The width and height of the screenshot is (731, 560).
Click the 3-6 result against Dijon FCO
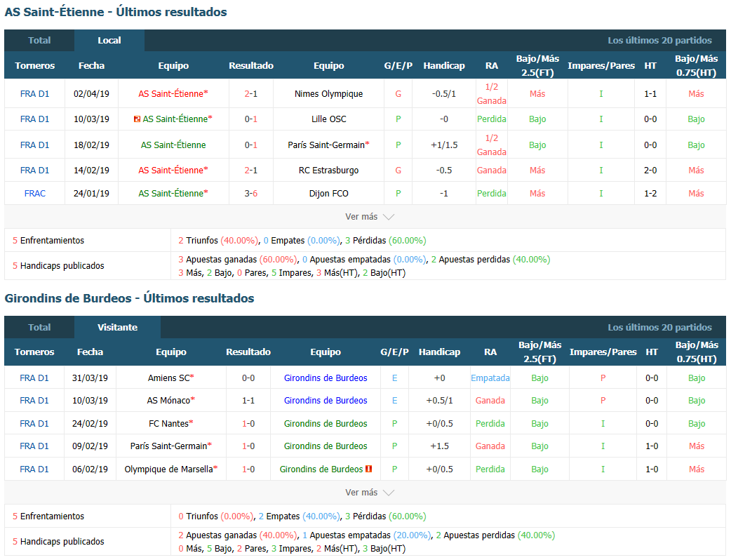click(251, 194)
